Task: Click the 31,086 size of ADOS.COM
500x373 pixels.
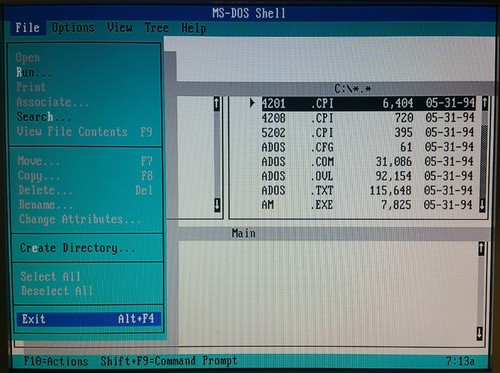Action: click(394, 162)
